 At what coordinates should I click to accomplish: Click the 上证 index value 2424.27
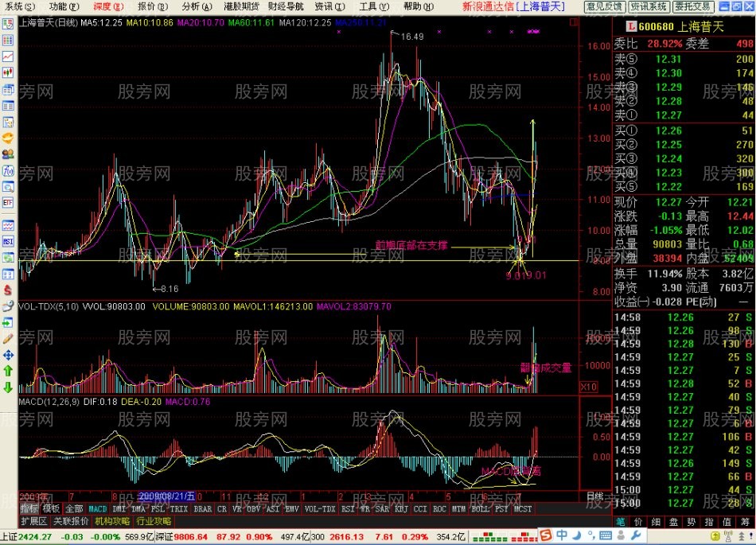click(36, 537)
